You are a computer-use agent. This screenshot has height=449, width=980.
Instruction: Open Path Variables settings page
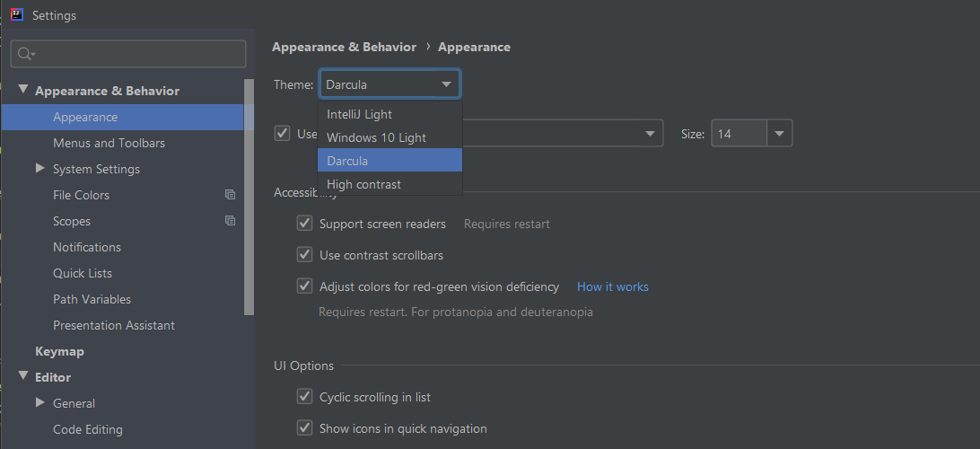(92, 300)
